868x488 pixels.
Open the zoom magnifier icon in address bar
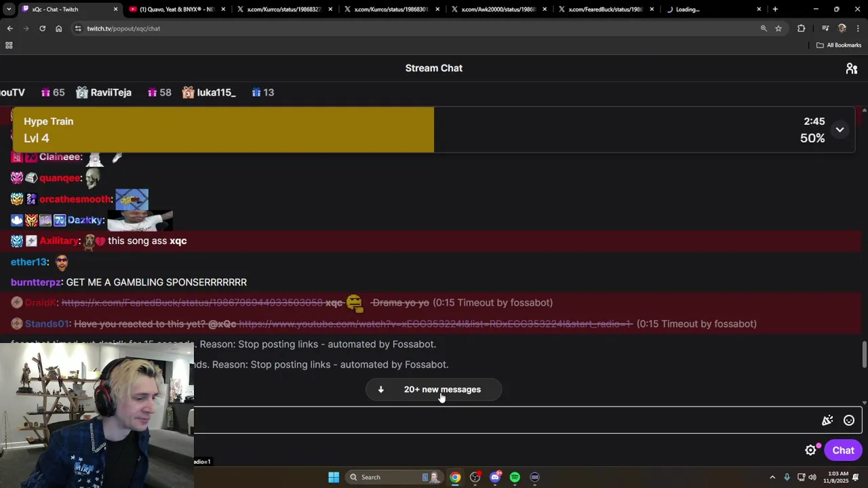coord(764,28)
